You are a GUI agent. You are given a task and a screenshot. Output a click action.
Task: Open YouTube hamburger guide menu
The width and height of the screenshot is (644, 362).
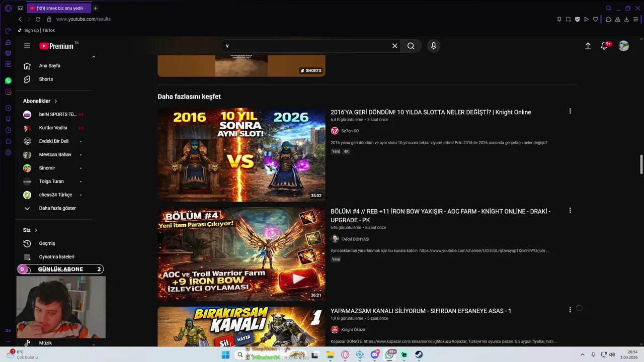click(27, 46)
